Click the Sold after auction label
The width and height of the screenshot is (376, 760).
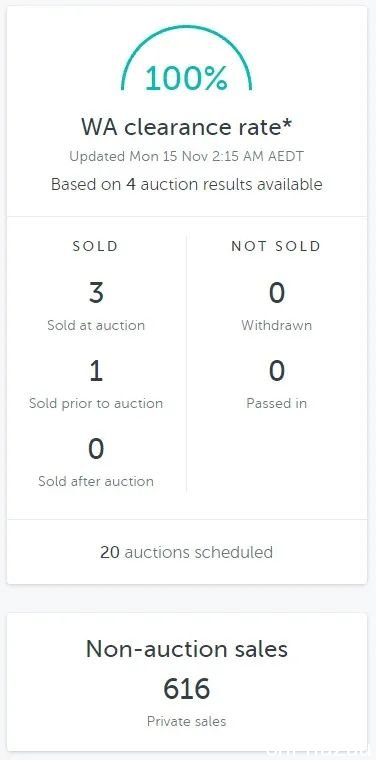pos(96,481)
